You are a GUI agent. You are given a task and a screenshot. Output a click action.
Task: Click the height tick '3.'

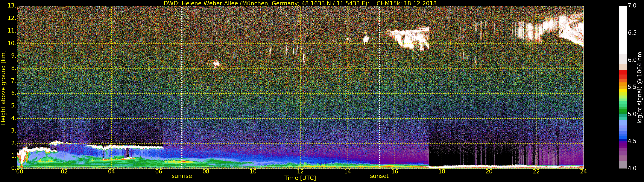coord(14,131)
